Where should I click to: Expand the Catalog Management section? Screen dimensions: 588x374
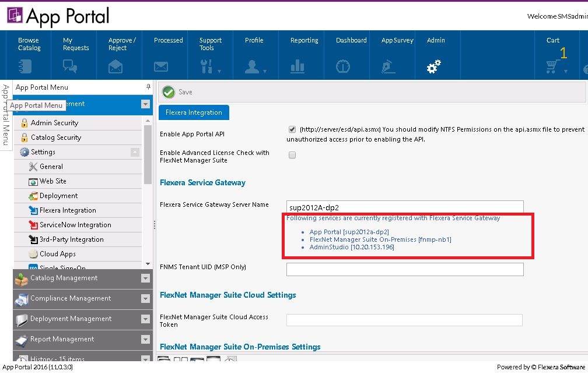pyautogui.click(x=145, y=278)
